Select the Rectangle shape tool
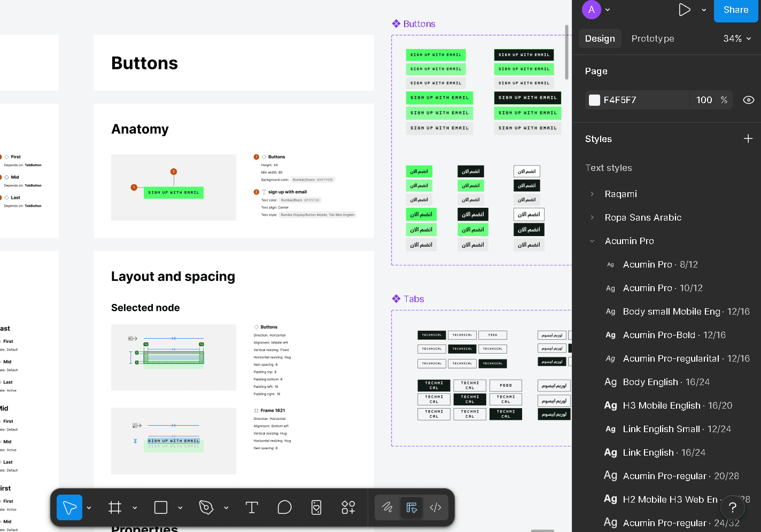Image resolution: width=761 pixels, height=532 pixels. click(x=161, y=507)
